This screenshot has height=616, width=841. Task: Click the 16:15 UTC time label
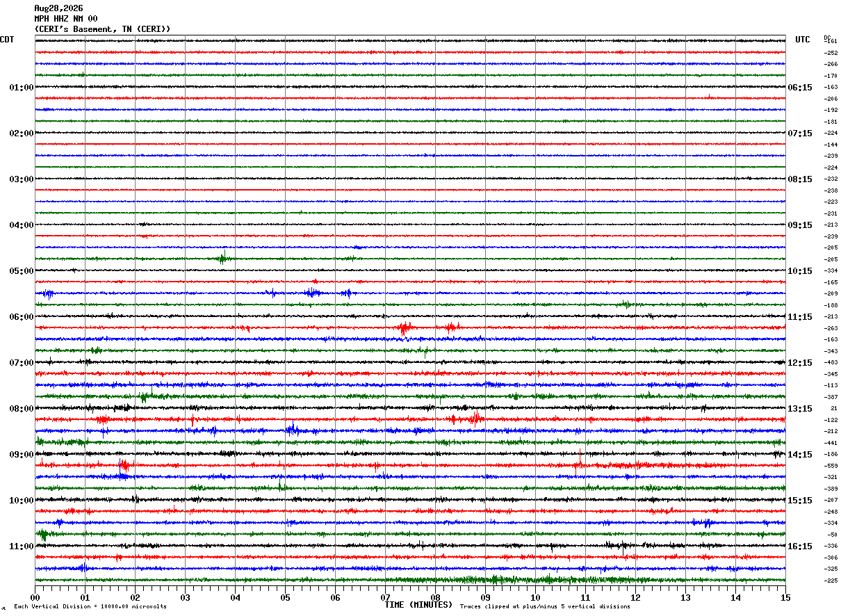coord(800,546)
